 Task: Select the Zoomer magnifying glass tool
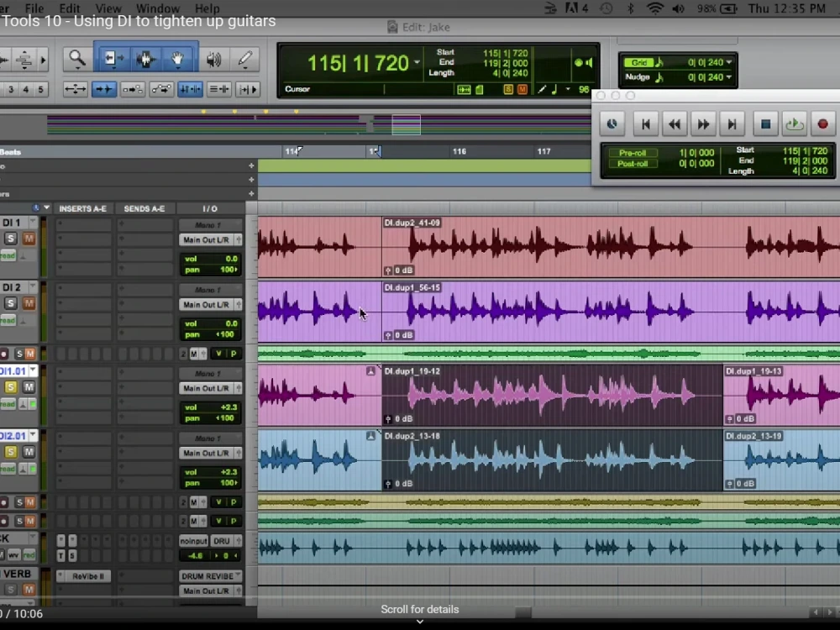(77, 59)
